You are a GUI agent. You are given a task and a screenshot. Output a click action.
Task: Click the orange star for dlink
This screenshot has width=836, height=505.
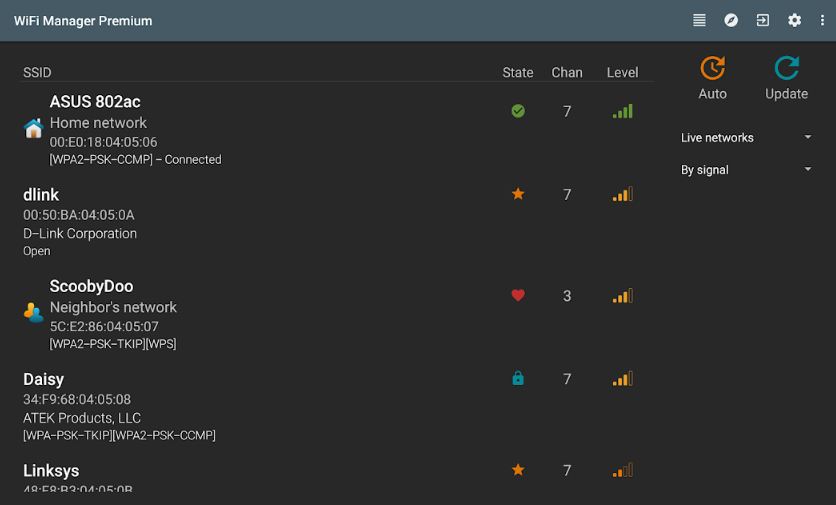click(x=518, y=194)
